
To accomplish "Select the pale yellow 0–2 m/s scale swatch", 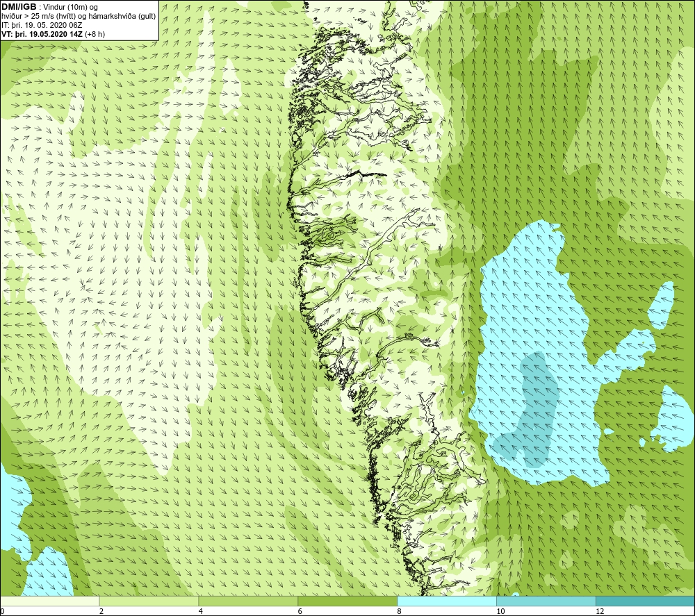I will 49,601.
